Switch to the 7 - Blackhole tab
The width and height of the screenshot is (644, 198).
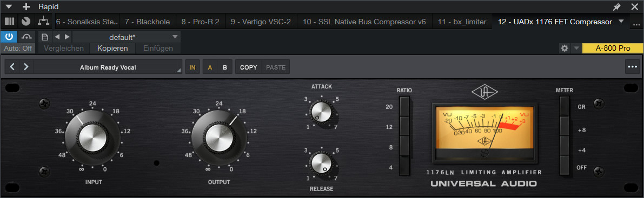pyautogui.click(x=148, y=22)
